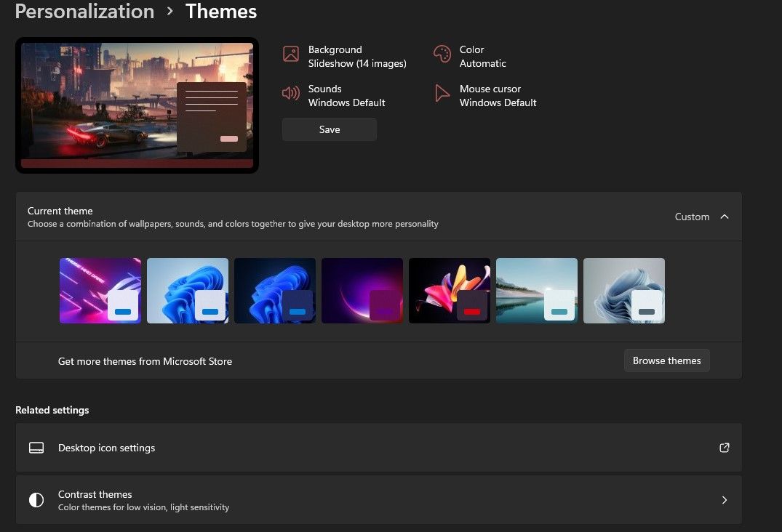The width and height of the screenshot is (782, 532).
Task: Open Contrast themes via its right-arrow chevron
Action: [x=724, y=500]
